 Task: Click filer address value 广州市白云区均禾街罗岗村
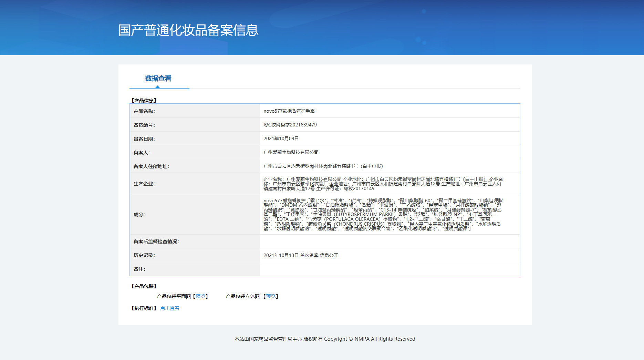(x=323, y=166)
